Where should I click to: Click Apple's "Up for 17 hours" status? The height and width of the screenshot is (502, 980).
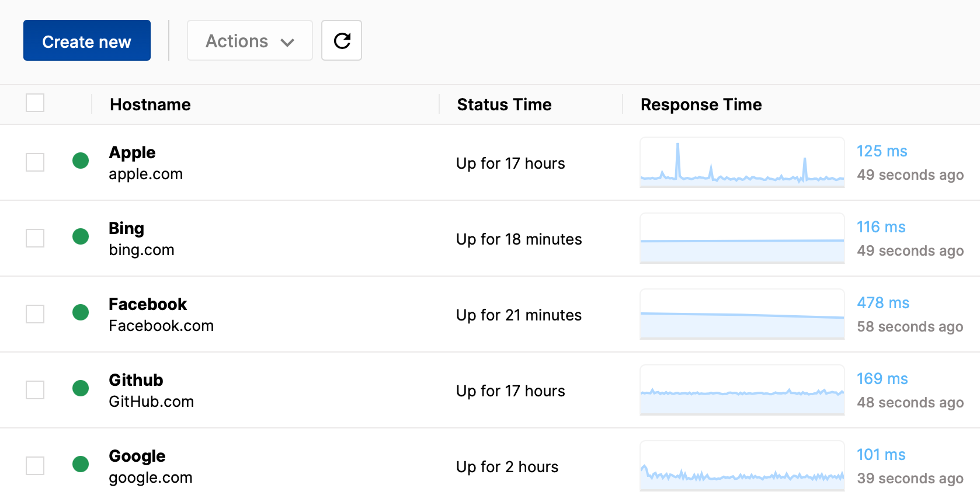[x=510, y=163]
